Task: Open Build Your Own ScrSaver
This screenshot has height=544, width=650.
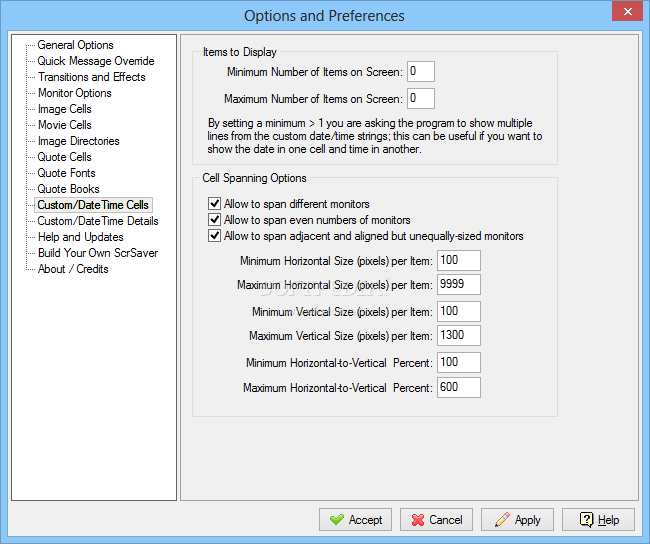Action: (x=98, y=253)
